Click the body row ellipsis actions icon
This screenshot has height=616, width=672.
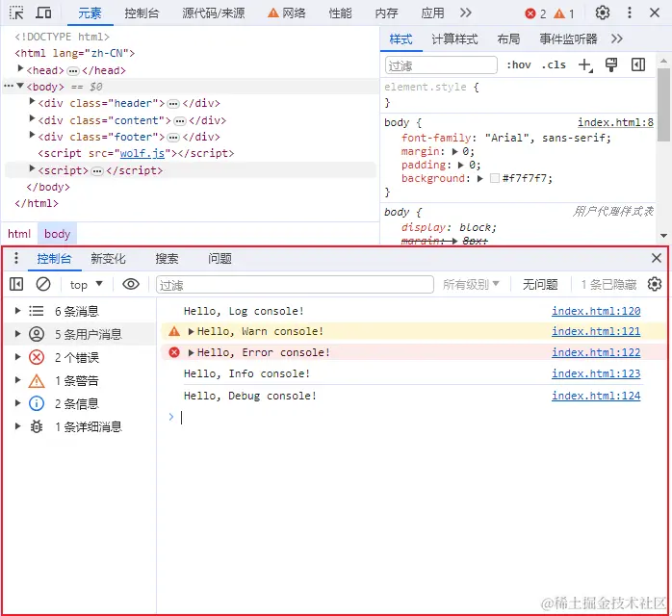click(8, 86)
